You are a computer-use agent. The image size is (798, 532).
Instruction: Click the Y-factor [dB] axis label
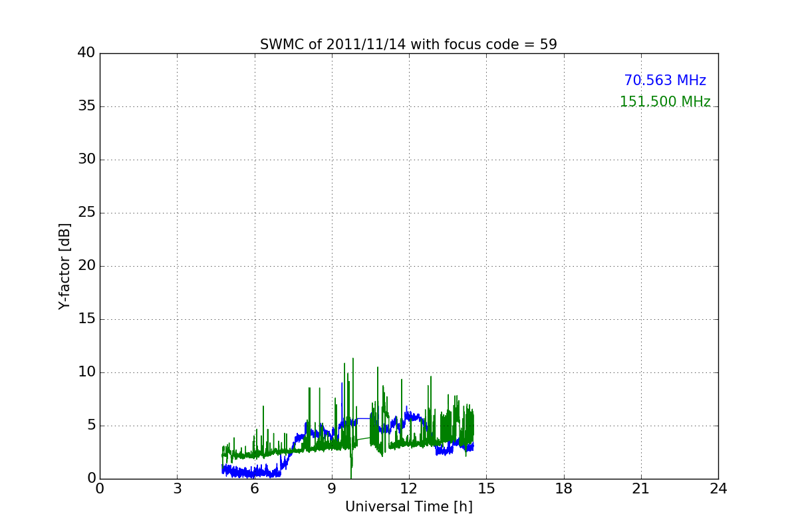click(65, 266)
